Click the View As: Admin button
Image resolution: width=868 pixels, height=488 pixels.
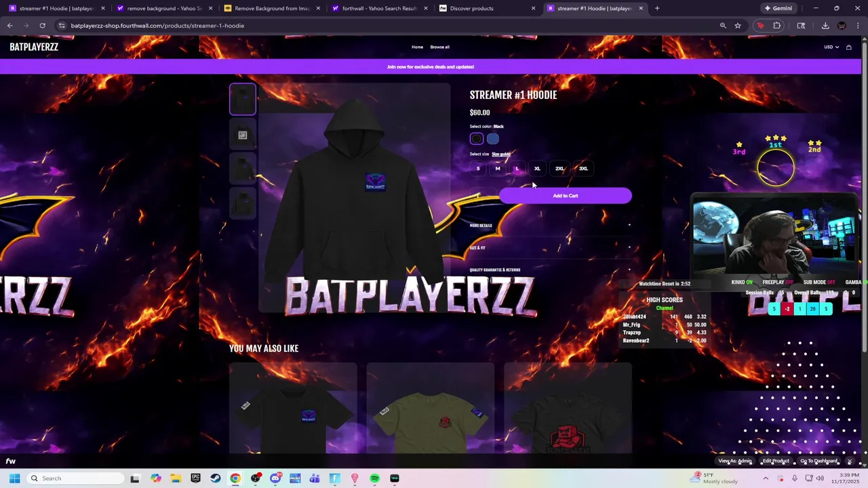click(x=735, y=461)
